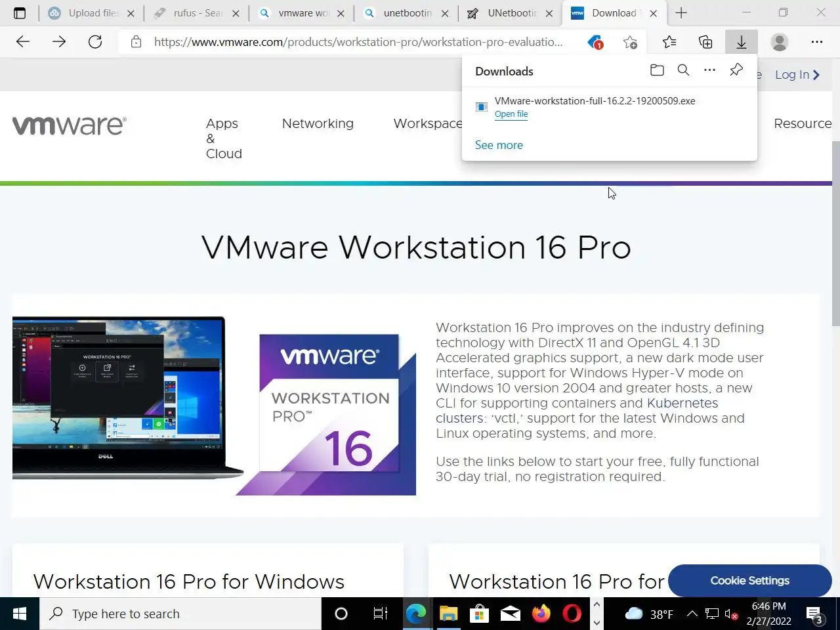The width and height of the screenshot is (840, 630).
Task: Open notification center icon
Action: (816, 615)
